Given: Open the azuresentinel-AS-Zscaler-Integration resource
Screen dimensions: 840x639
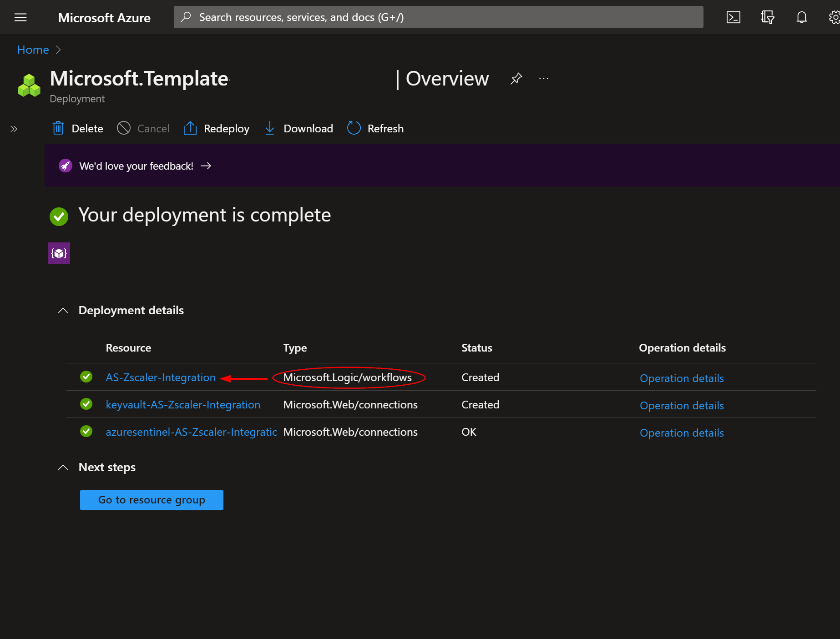Looking at the screenshot, I should [191, 432].
